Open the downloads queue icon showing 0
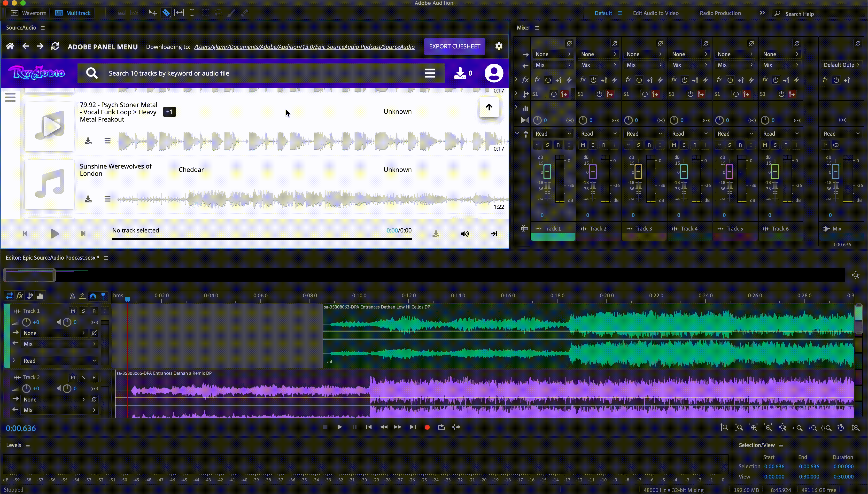This screenshot has height=494, width=868. click(463, 73)
